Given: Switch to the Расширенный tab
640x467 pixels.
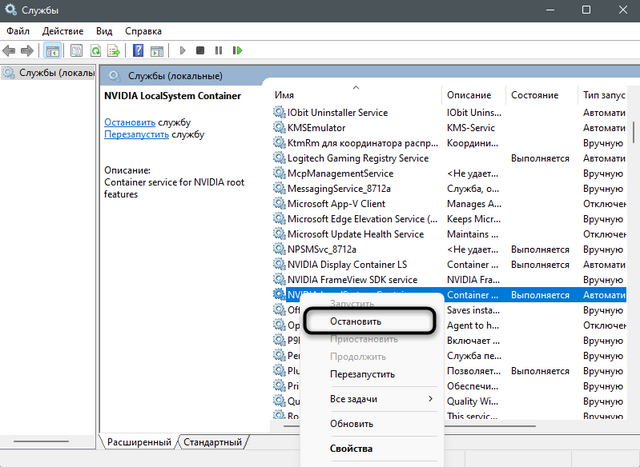Looking at the screenshot, I should pyautogui.click(x=139, y=442).
